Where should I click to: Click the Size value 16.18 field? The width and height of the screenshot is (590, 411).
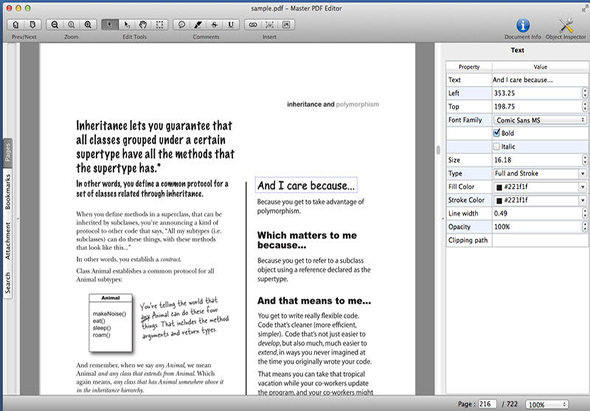click(537, 160)
